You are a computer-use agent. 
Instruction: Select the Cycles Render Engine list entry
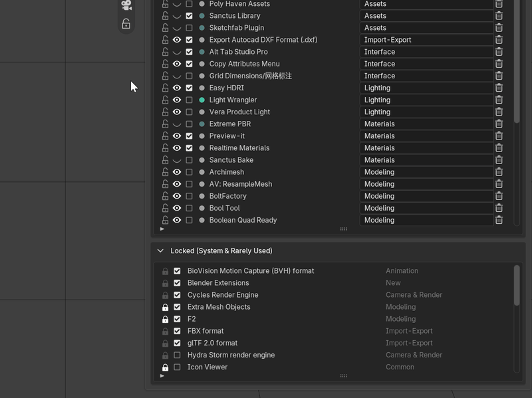(223, 295)
